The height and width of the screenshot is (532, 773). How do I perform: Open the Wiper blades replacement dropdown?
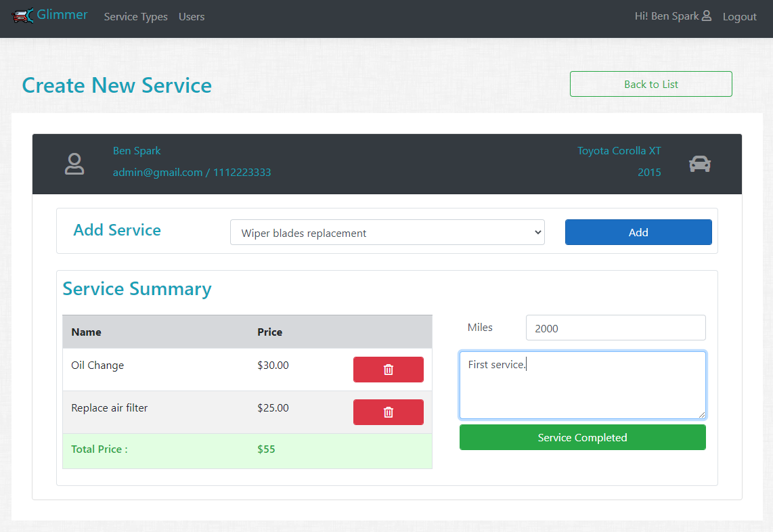tap(387, 233)
